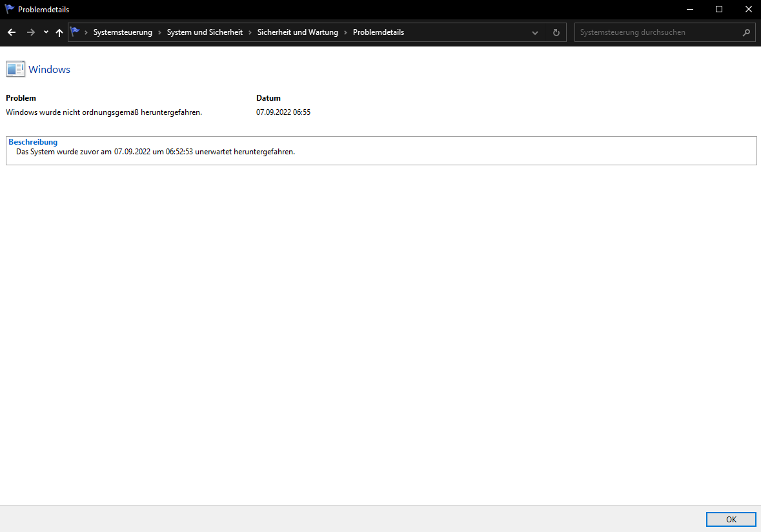Select description text 'Das System wurde zuvor am...'

coord(156,152)
